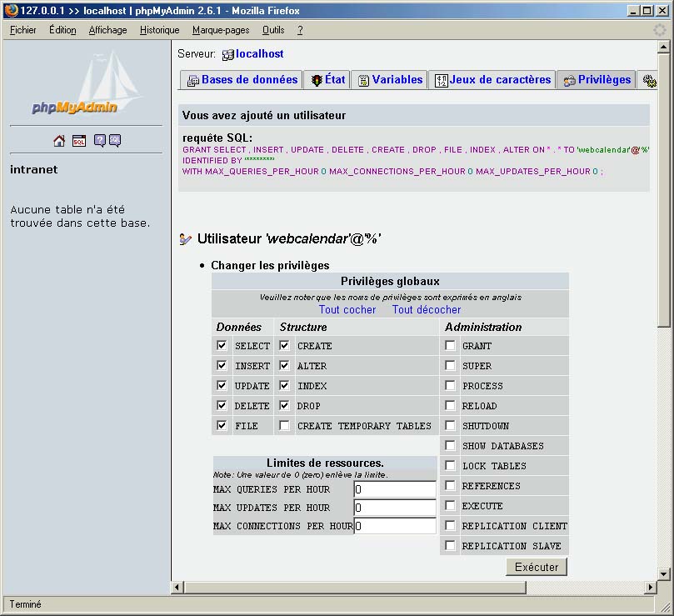Open the Affichage menu
This screenshot has height=616, width=674.
(x=107, y=30)
